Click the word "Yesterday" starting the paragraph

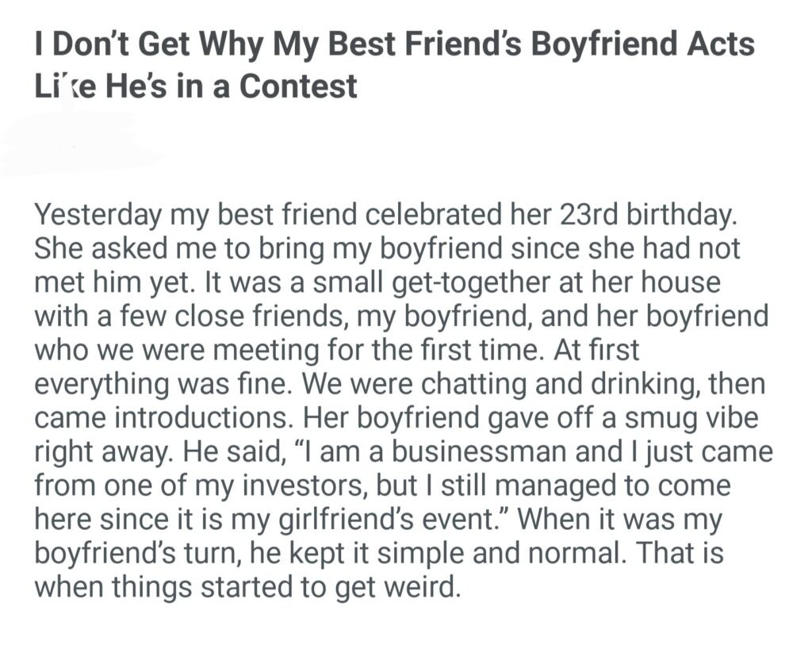98,216
